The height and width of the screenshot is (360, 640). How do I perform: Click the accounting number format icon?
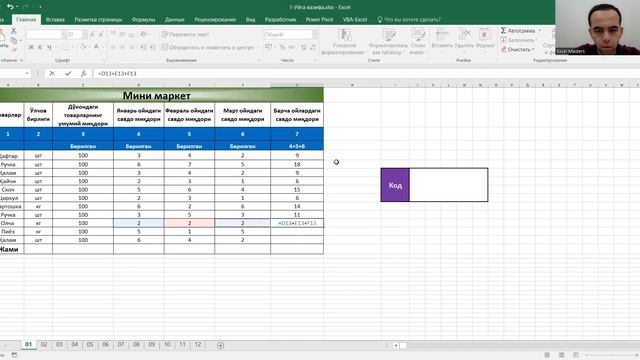268,47
